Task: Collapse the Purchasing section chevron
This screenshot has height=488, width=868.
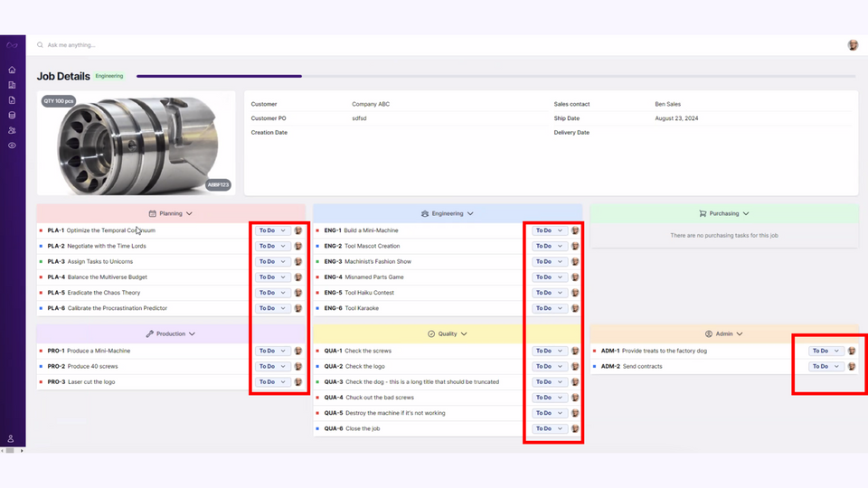Action: pos(746,213)
